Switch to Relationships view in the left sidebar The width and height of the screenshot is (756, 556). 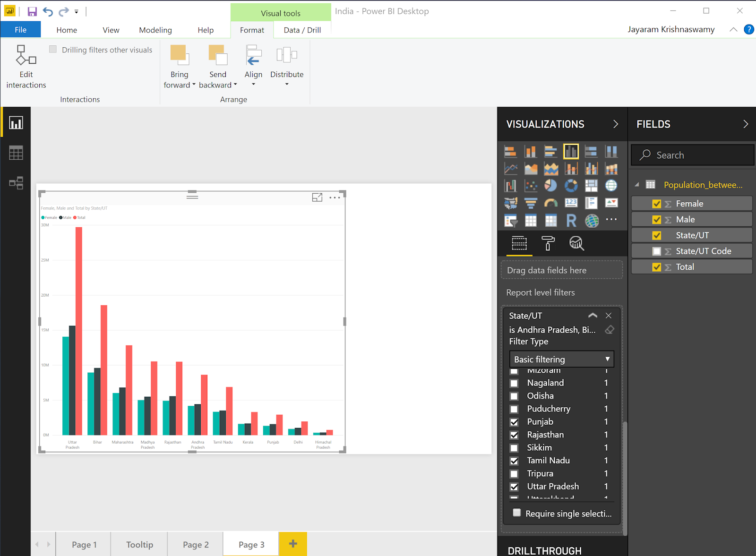tap(16, 183)
